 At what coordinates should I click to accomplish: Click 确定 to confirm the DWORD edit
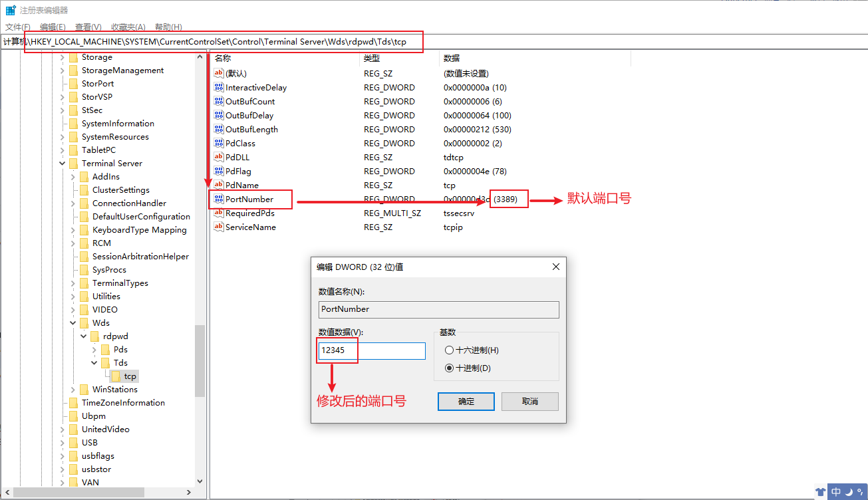click(466, 402)
